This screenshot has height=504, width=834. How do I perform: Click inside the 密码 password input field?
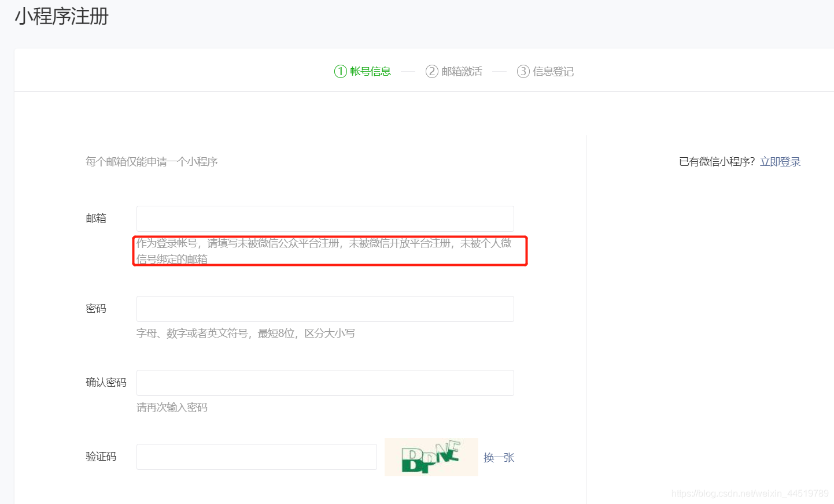[325, 309]
